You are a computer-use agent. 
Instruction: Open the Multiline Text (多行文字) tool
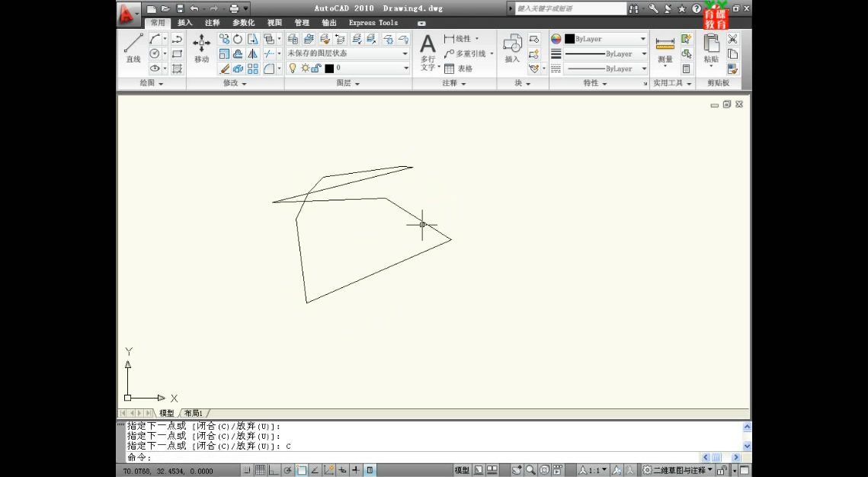coord(428,53)
